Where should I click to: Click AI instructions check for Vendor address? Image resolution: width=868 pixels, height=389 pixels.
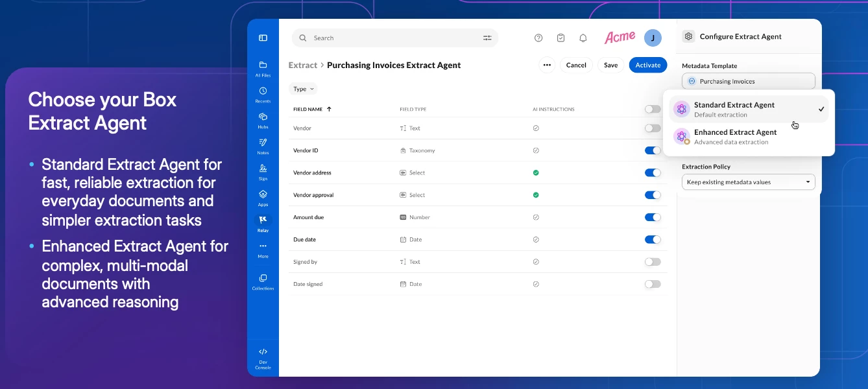[536, 172]
